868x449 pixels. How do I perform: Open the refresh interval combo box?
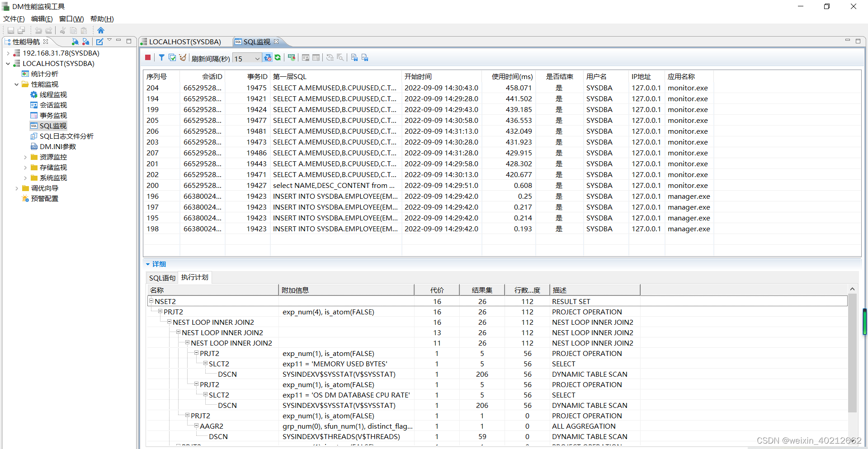click(x=247, y=58)
